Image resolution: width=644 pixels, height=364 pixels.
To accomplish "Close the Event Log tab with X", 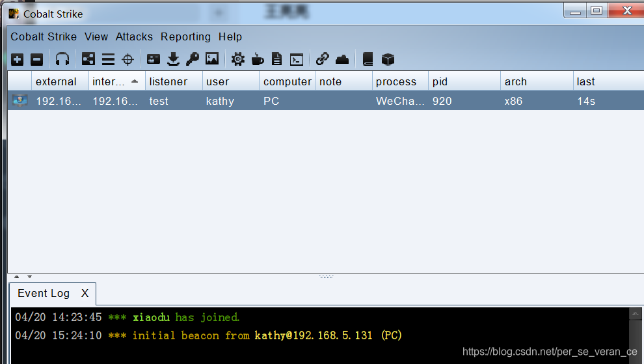I will click(85, 293).
